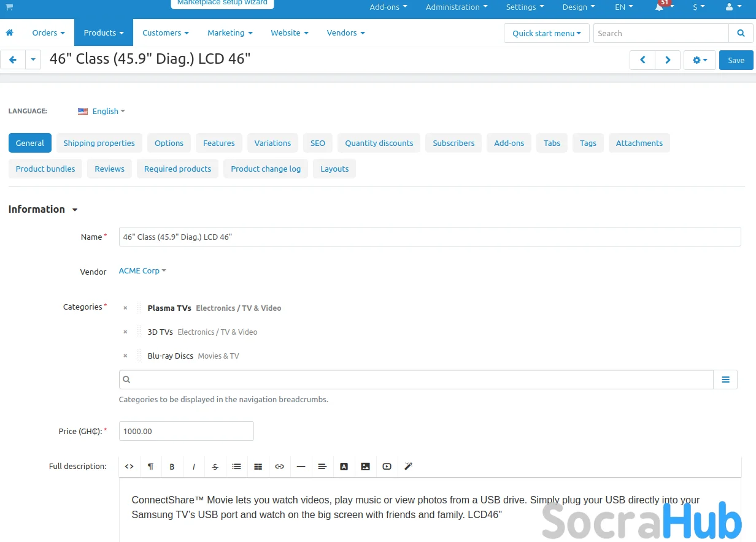The image size is (756, 542).
Task: Remove the Plasma TVs category
Action: pos(125,308)
